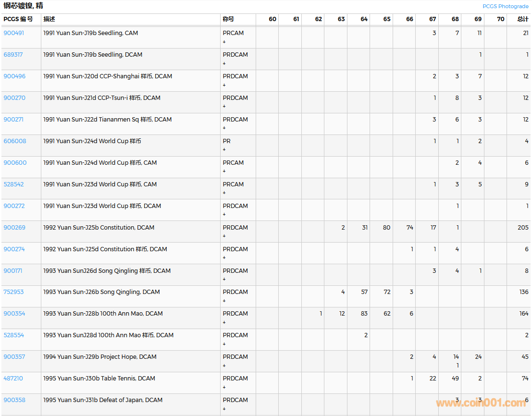Expand plus under PRDCAM in 900269 row
532x416 pixels.
[x=224, y=236]
